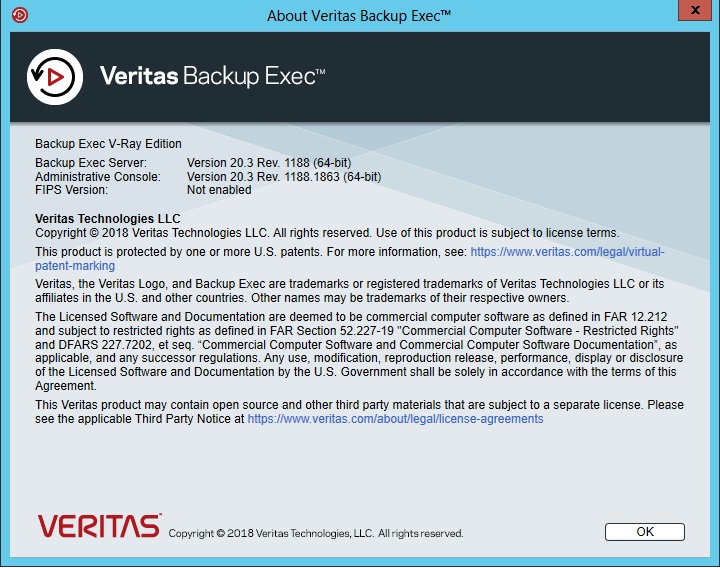
Task: Click the trademarks paragraph starting 'Veritas, the Veritas Logo'
Action: click(x=349, y=291)
